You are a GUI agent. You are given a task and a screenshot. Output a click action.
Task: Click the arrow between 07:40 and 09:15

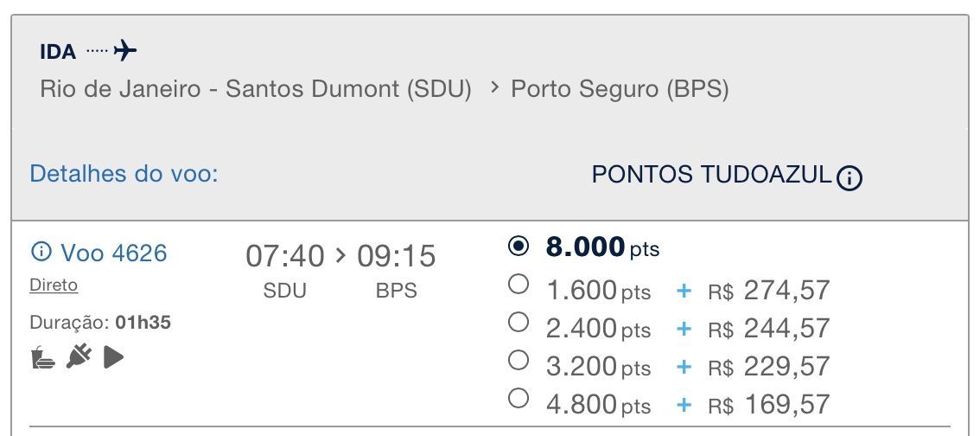point(340,255)
